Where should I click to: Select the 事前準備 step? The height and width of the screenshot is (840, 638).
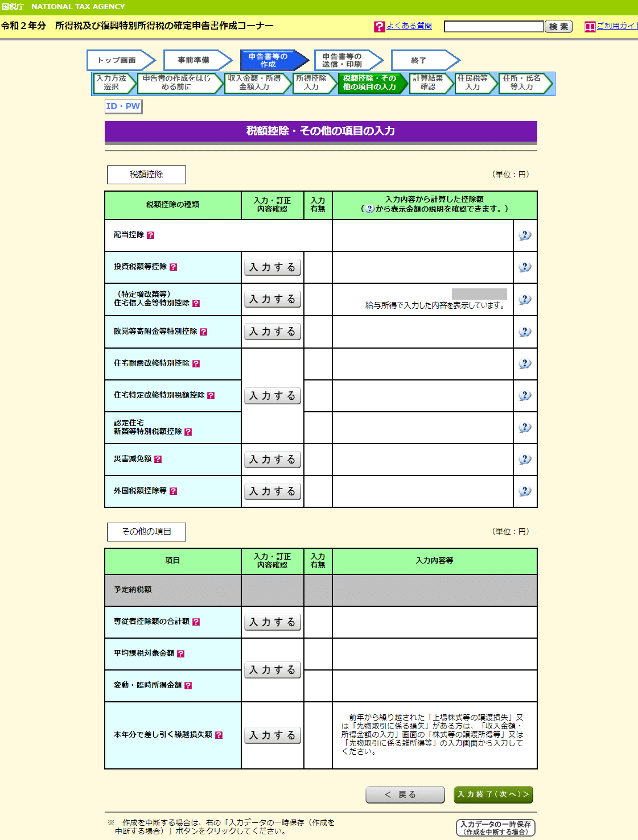(x=197, y=60)
